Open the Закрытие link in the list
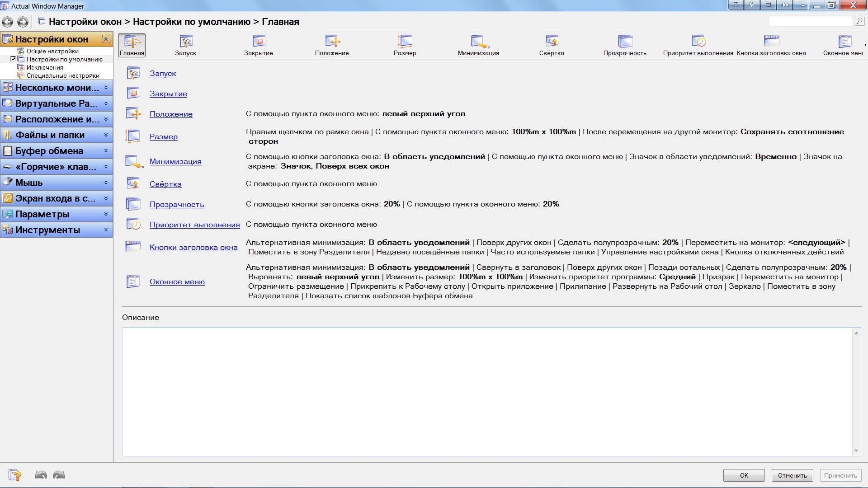Viewport: 868px width, 488px height. pos(168,94)
